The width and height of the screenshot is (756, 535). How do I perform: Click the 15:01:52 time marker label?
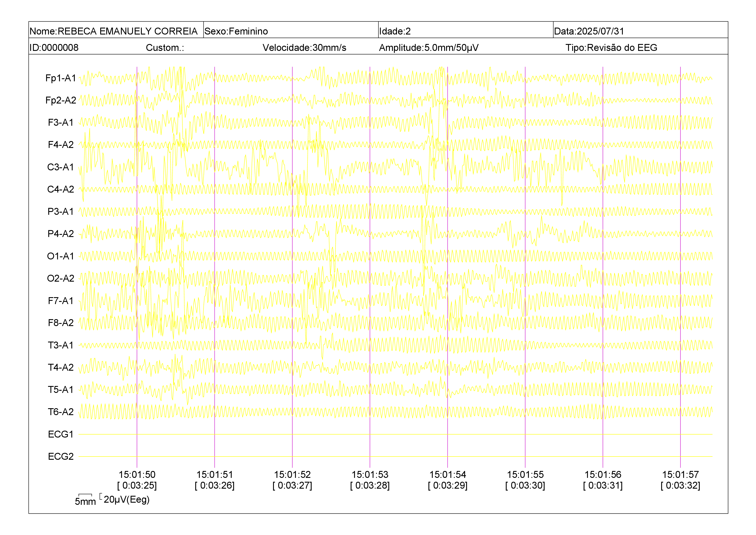(x=292, y=475)
